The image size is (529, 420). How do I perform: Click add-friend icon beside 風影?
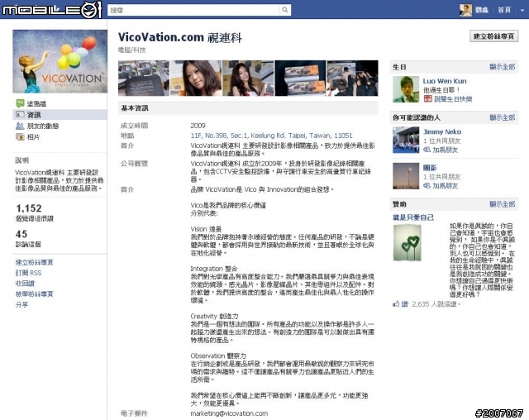point(427,185)
